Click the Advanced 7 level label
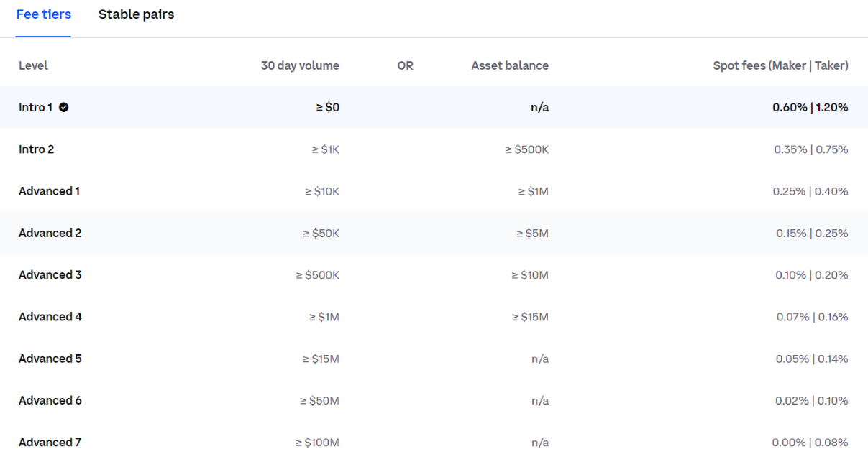 pos(50,443)
